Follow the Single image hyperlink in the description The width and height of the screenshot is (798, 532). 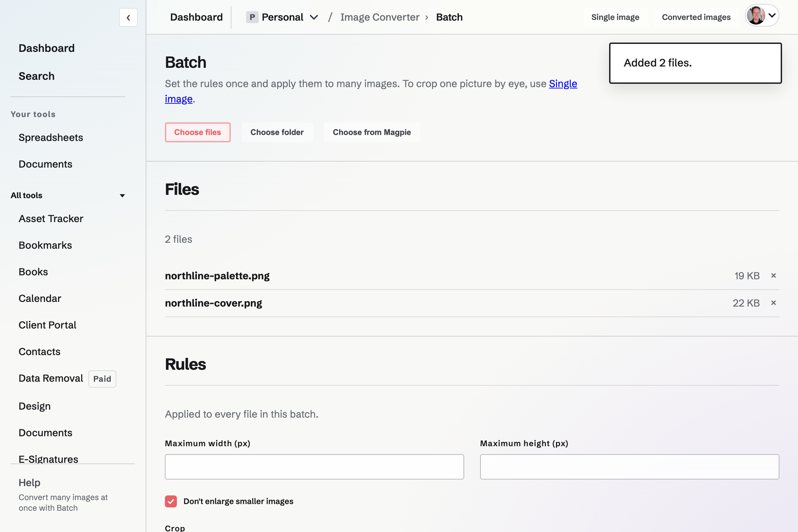pyautogui.click(x=563, y=84)
